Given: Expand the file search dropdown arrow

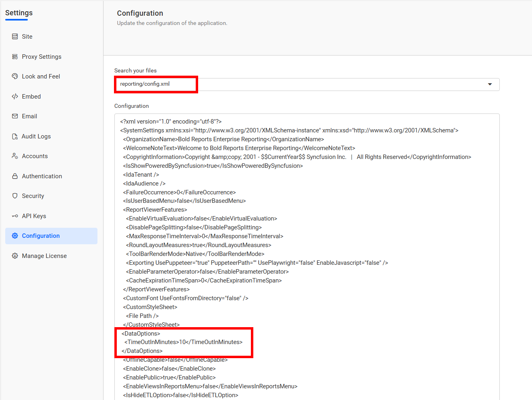Looking at the screenshot, I should pos(490,85).
